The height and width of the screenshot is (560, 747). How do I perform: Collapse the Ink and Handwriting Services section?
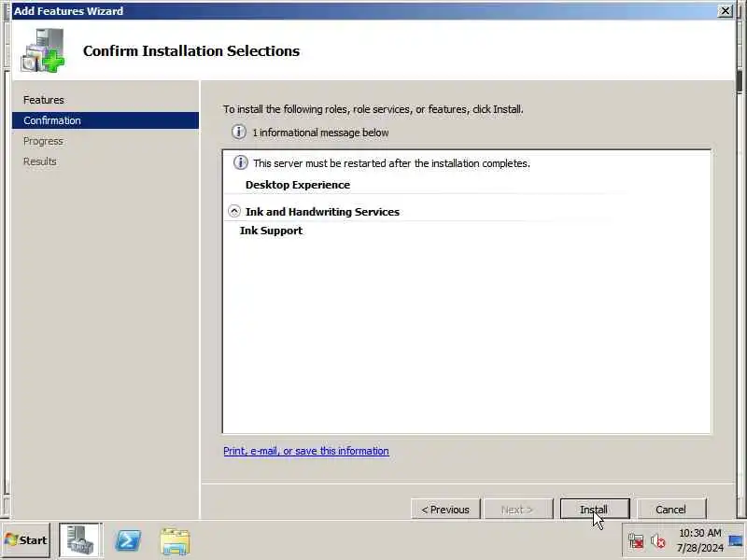tap(234, 211)
